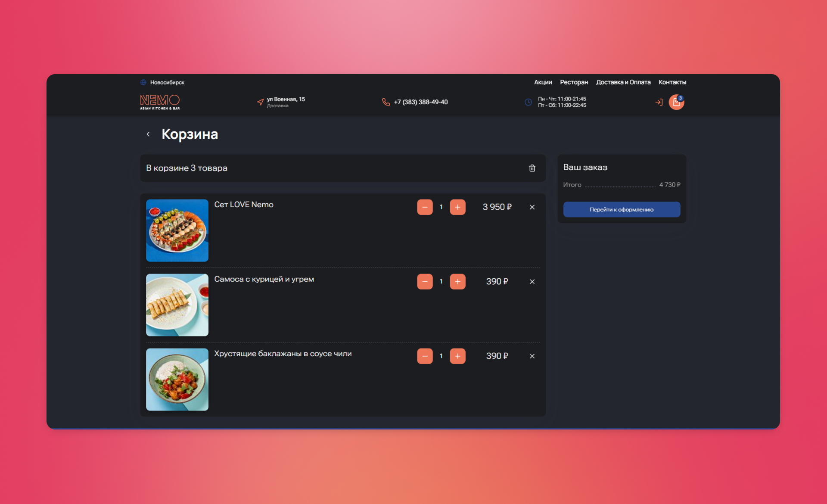The height and width of the screenshot is (504, 827).
Task: Remove Самоса с курицей и угрем item
Action: tap(532, 282)
